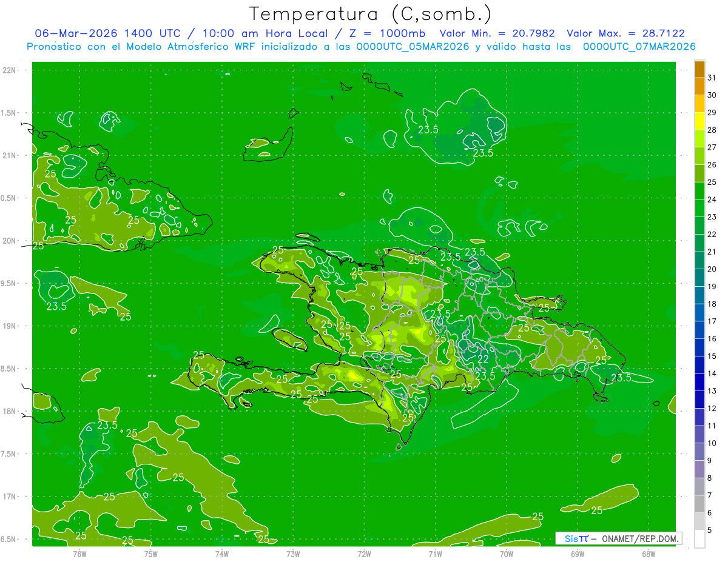Click the "18" colorbar label
The height and width of the screenshot is (562, 728).
pyautogui.click(x=712, y=304)
